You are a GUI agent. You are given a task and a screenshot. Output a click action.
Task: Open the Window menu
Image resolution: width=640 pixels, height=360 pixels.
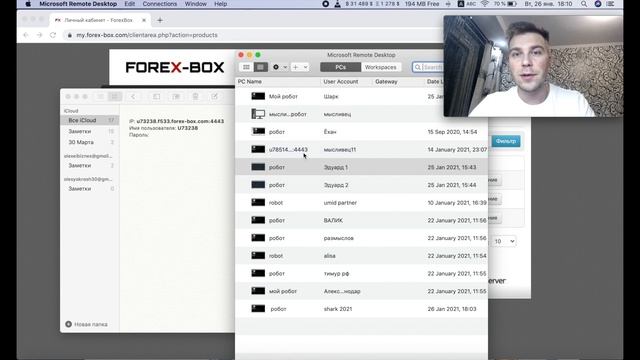196,4
